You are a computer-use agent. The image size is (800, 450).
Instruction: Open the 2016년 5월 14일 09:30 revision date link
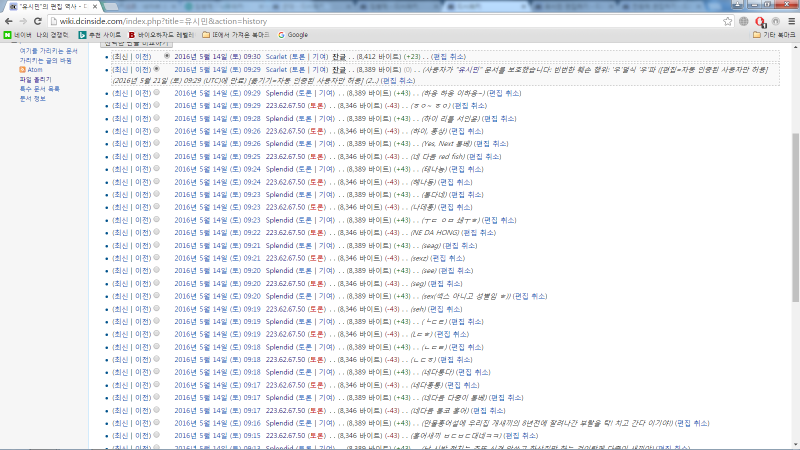tap(217, 57)
